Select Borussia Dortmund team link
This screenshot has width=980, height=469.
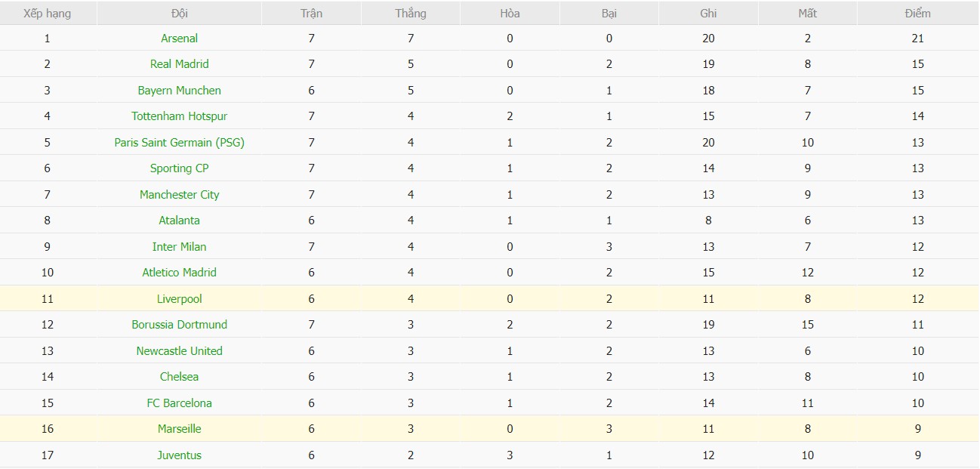180,325
